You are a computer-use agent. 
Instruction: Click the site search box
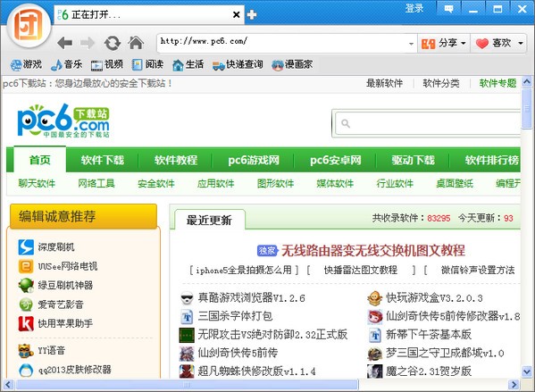point(428,123)
